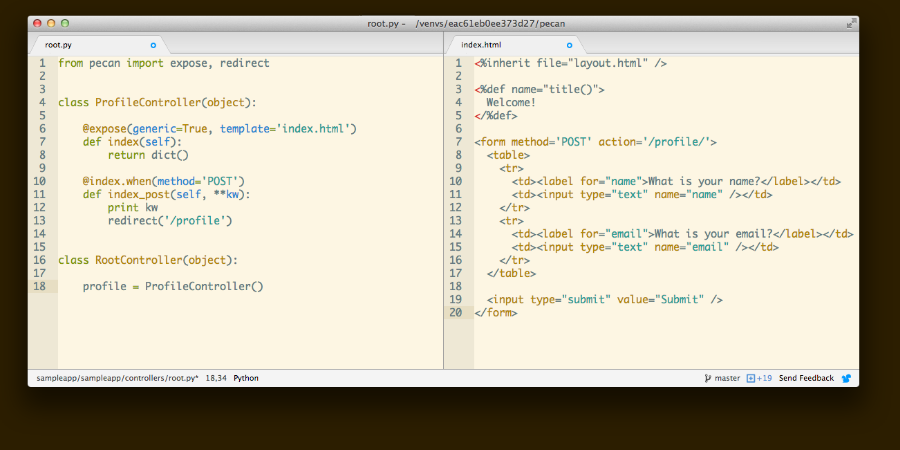Screen dimensions: 900x450
Task: Click the '@expose(generic=True, template=...' decorator line
Action: coord(220,129)
